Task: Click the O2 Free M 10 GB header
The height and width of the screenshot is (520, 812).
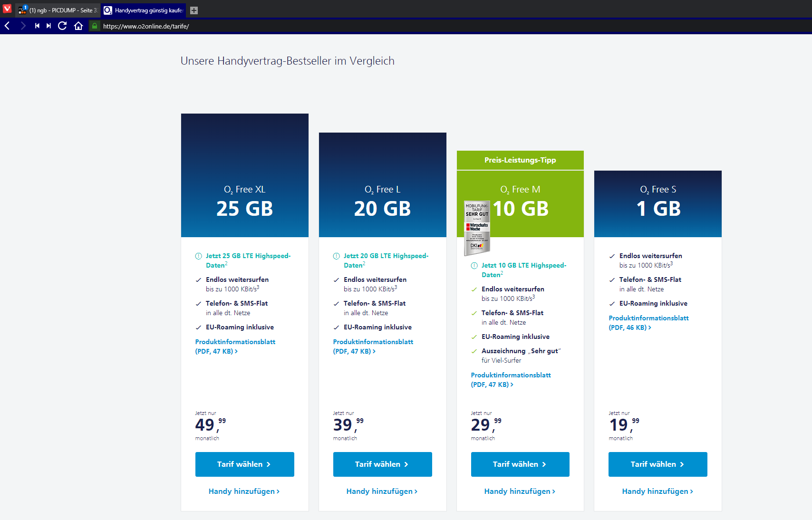Action: tap(520, 204)
